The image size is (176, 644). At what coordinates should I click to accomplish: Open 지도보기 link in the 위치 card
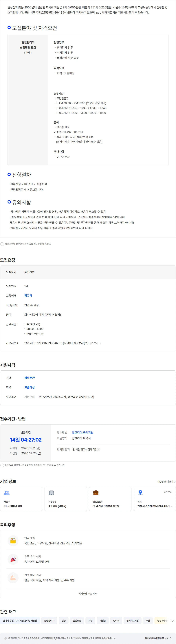coord(168,492)
